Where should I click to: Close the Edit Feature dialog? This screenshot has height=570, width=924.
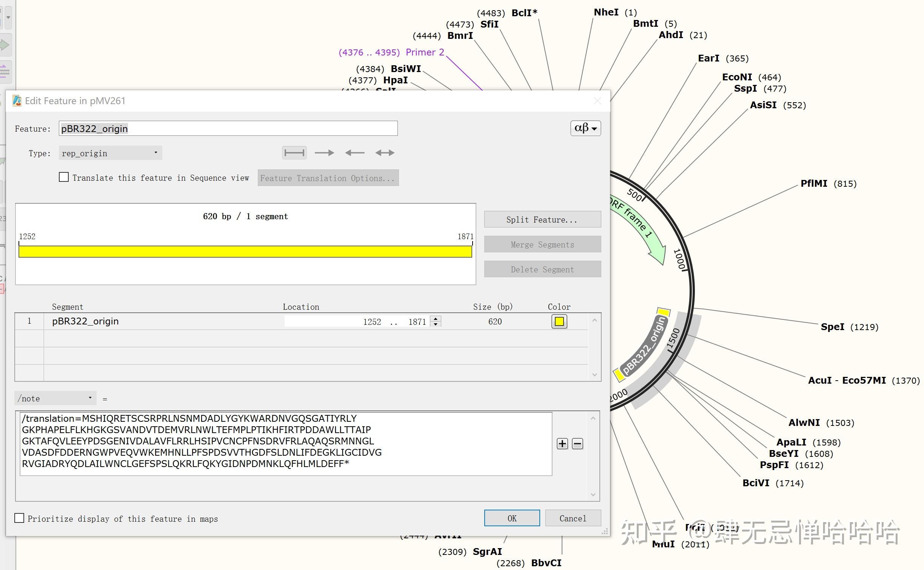(x=597, y=101)
